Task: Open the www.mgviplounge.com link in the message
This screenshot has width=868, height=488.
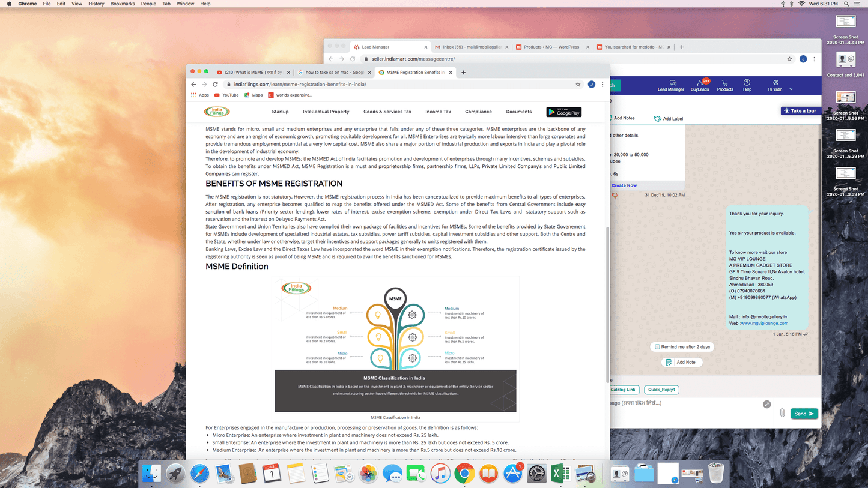Action: point(764,323)
